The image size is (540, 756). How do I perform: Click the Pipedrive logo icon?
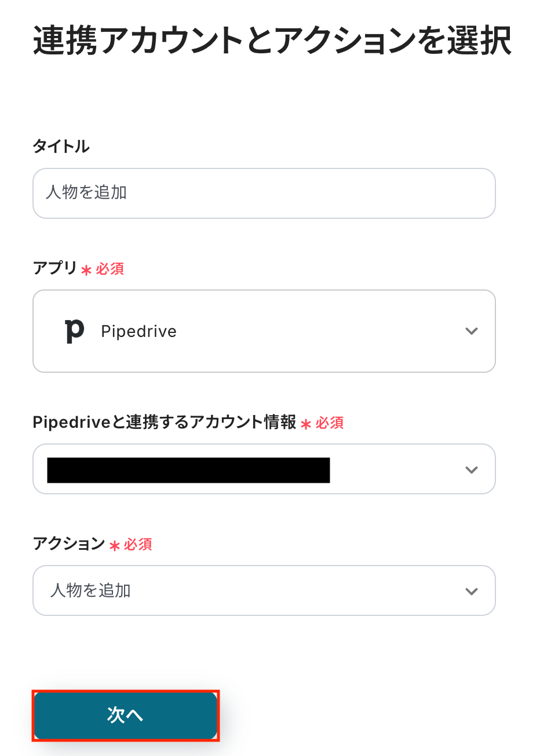tap(74, 331)
